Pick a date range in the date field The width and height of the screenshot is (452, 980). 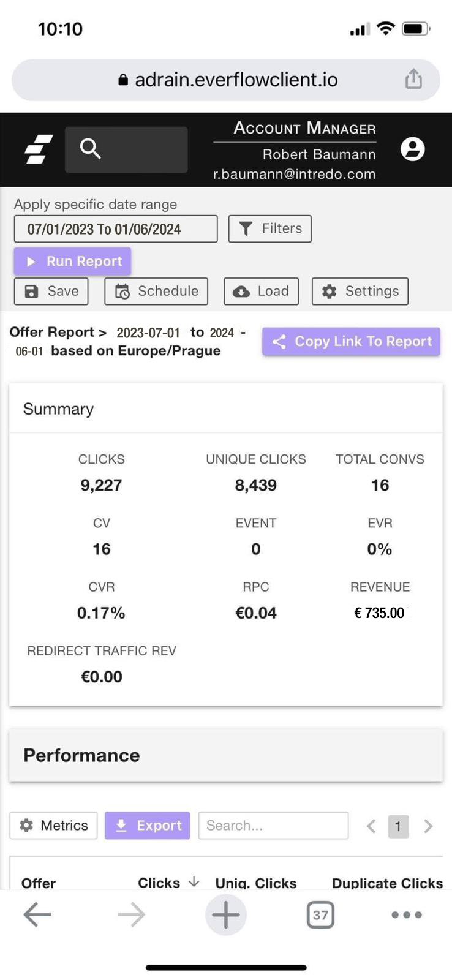pyautogui.click(x=116, y=229)
